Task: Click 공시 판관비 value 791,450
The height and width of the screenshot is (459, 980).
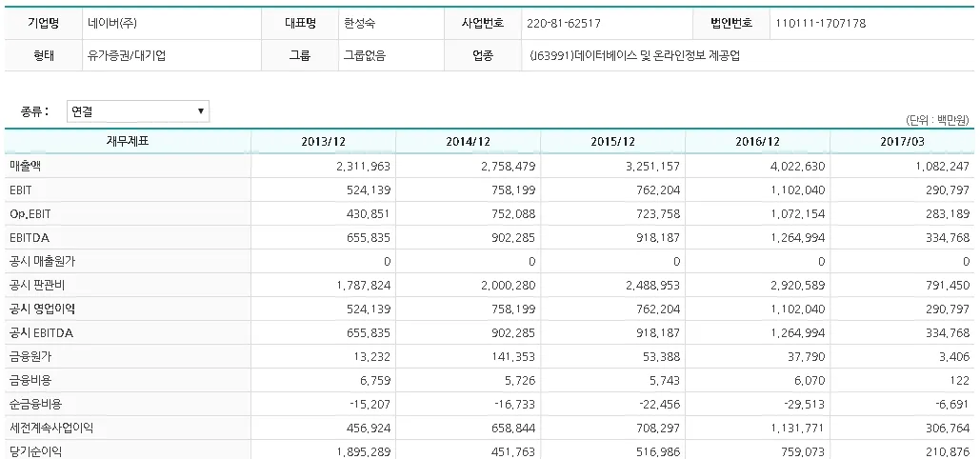Action: coord(948,285)
